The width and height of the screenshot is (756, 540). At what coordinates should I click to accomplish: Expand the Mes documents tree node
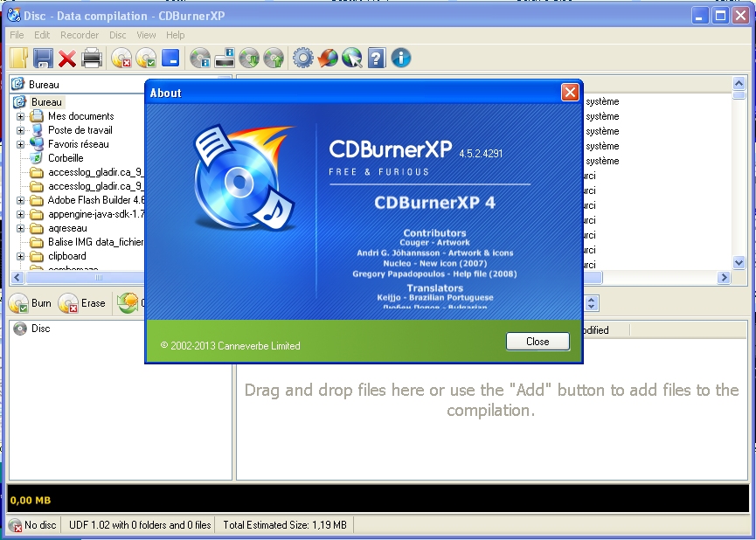[x=20, y=116]
